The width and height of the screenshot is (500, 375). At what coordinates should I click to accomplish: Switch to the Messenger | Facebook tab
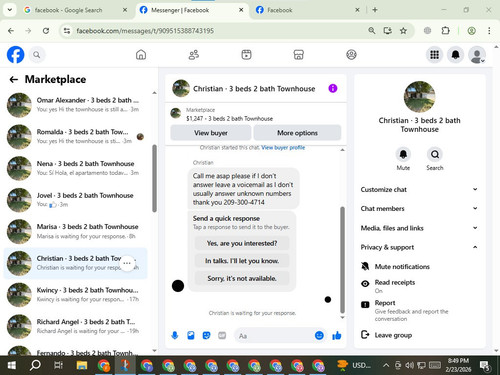192,10
